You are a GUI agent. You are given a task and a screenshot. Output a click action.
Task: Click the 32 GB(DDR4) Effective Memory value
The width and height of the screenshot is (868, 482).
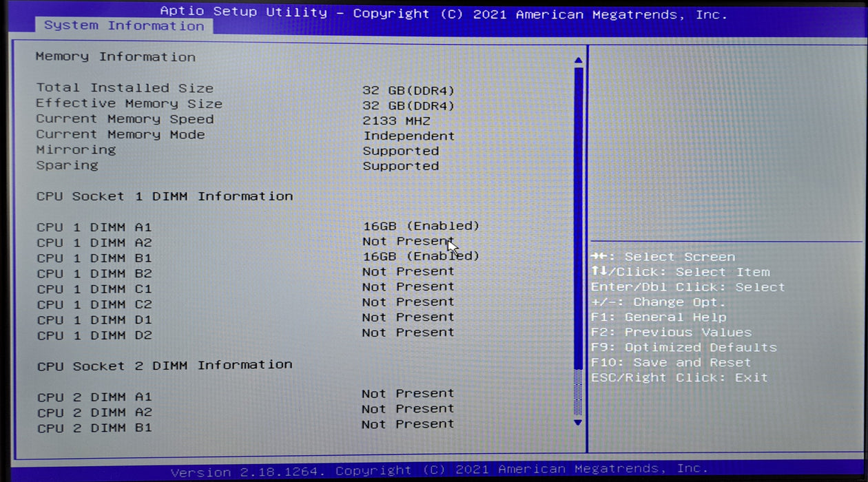click(409, 106)
